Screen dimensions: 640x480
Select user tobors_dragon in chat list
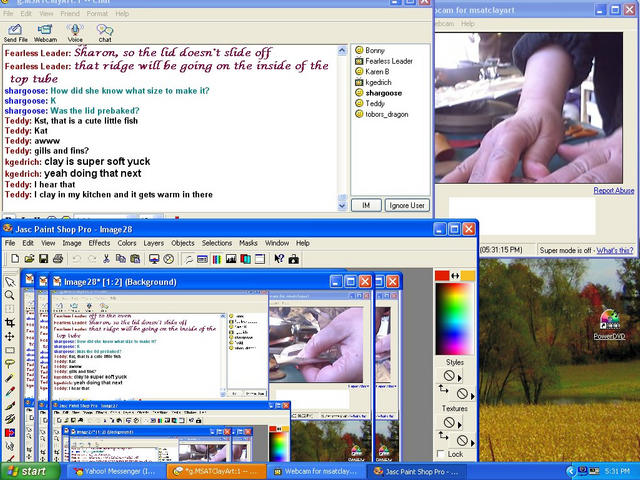click(386, 114)
